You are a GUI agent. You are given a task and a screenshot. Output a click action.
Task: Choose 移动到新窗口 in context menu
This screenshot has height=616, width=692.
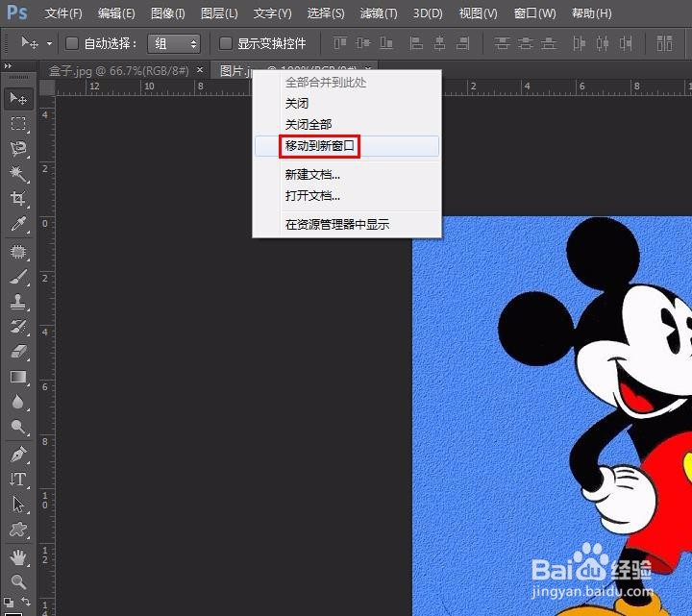[x=347, y=146]
